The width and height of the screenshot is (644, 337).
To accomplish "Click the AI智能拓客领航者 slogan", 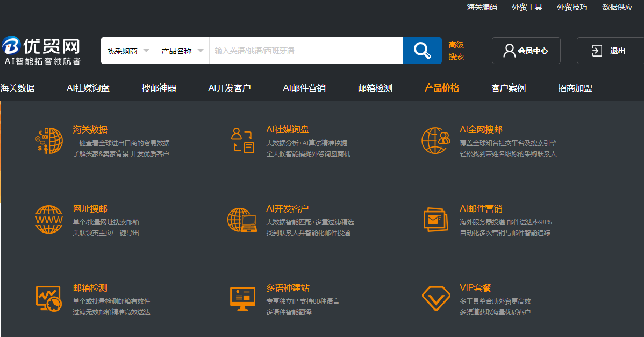I will tap(42, 61).
